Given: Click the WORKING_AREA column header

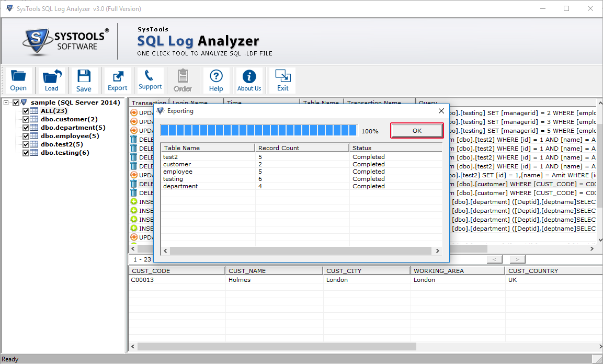Looking at the screenshot, I should pyautogui.click(x=458, y=270).
